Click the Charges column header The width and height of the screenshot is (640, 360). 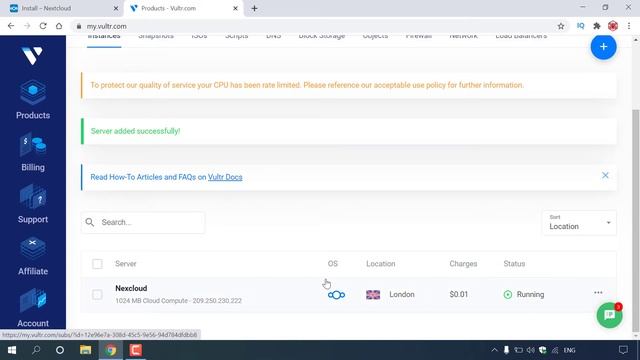coord(463,264)
